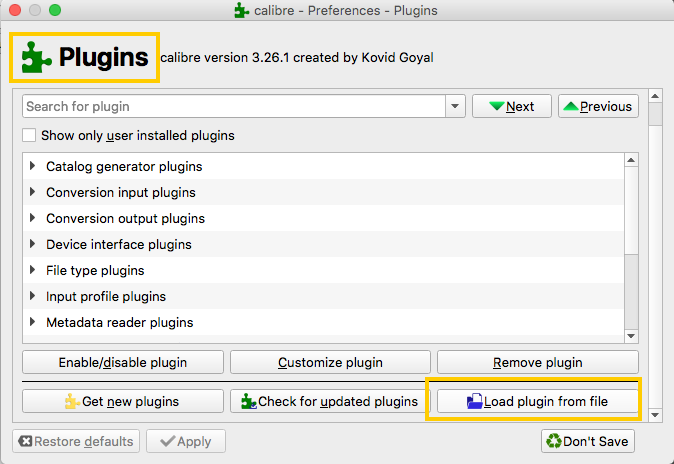Click outer panel scroll down arrow
Viewport: 674px width, 464px height.
click(x=655, y=415)
